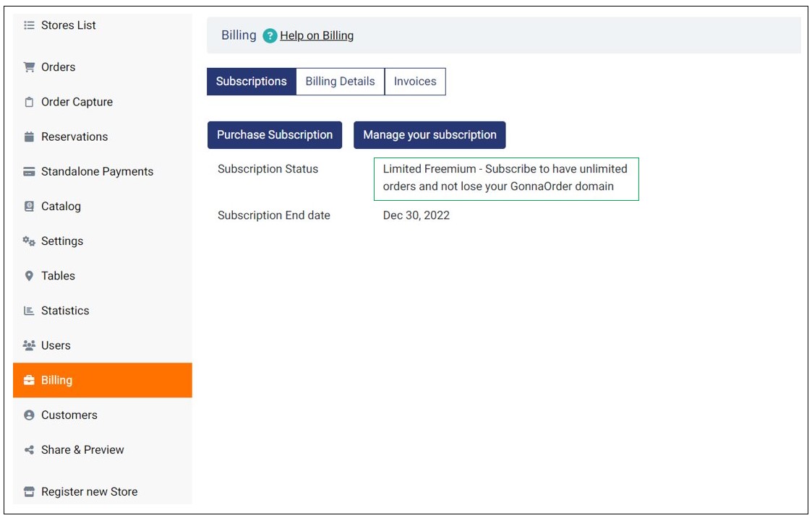Click the Standalone Payments card icon

pyautogui.click(x=29, y=171)
